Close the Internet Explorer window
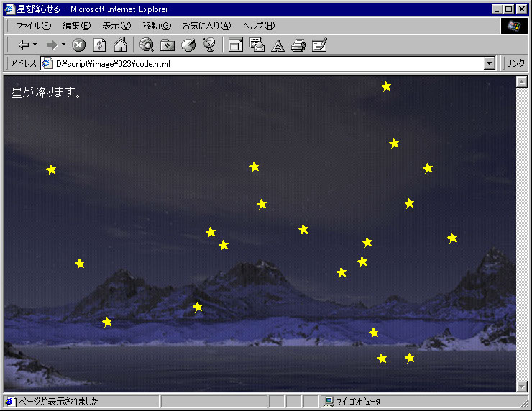The height and width of the screenshot is (411, 532). pyautogui.click(x=521, y=9)
